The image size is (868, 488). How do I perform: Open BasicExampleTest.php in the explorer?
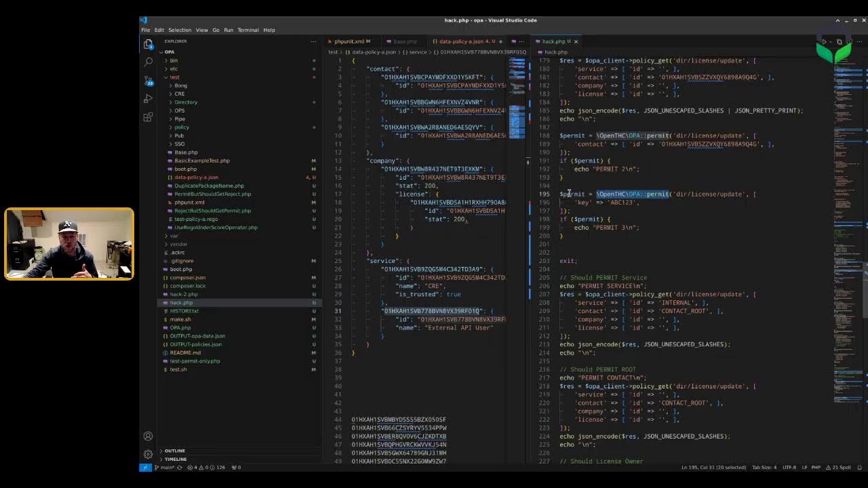[202, 161]
